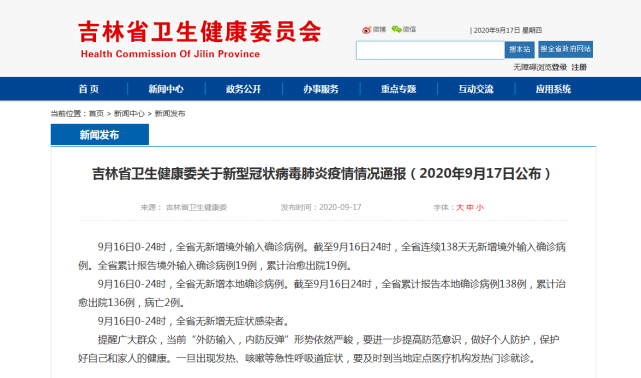Set font size to 中 (medium)
Image resolution: width=641 pixels, height=378 pixels.
click(x=470, y=208)
